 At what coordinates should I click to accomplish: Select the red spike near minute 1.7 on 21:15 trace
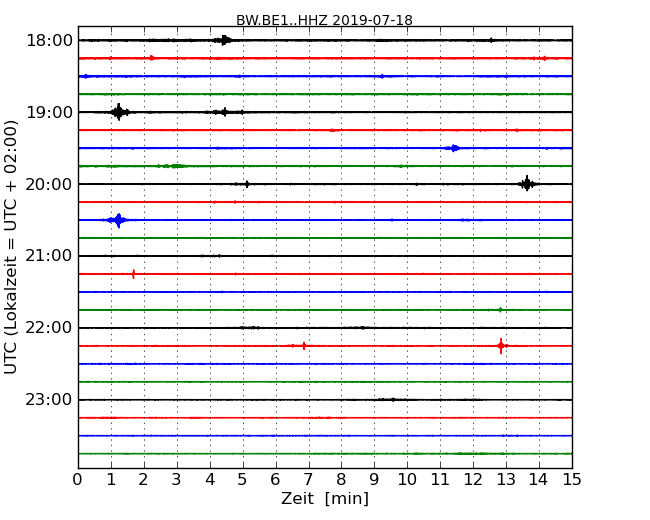coord(133,274)
